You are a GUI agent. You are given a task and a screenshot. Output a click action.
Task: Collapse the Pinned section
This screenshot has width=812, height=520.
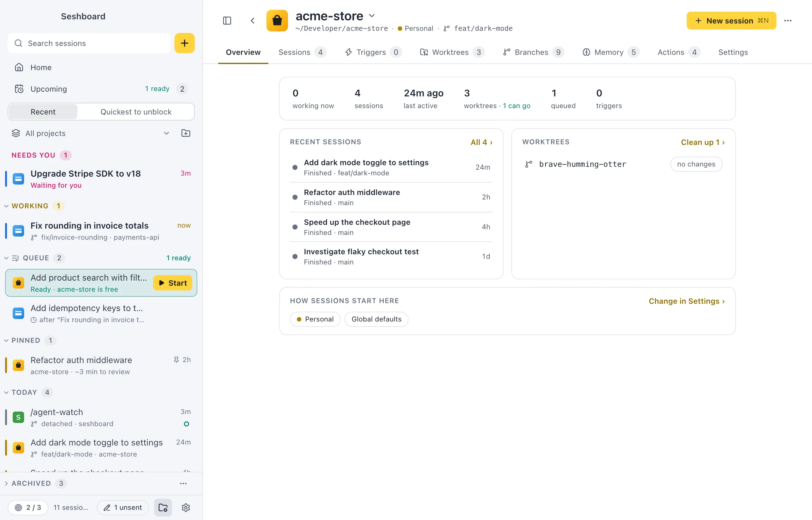click(6, 340)
